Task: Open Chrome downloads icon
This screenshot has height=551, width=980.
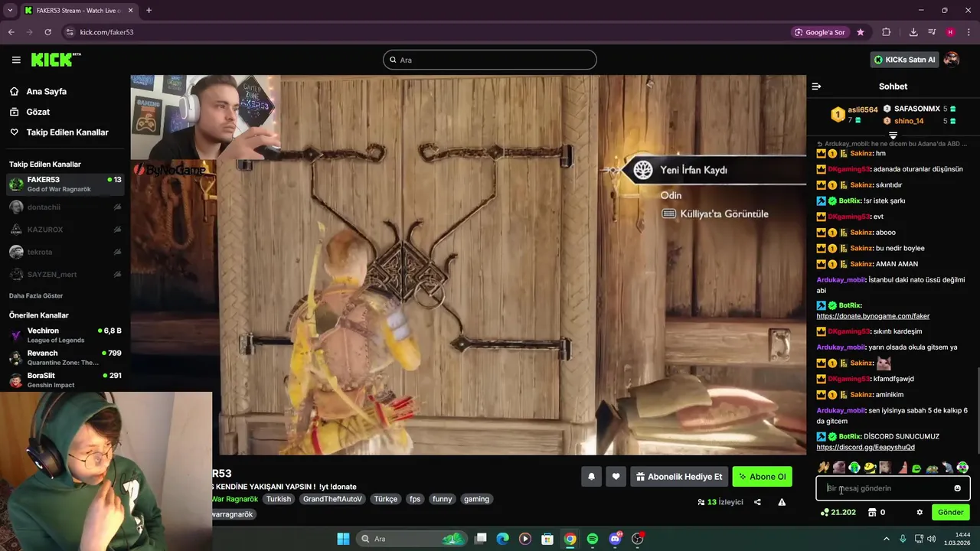Action: [x=913, y=32]
